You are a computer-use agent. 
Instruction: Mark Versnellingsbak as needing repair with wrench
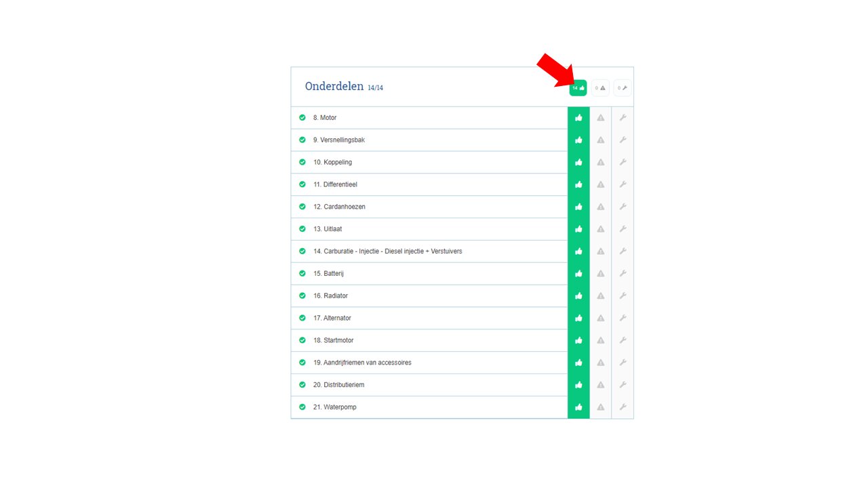tap(623, 140)
